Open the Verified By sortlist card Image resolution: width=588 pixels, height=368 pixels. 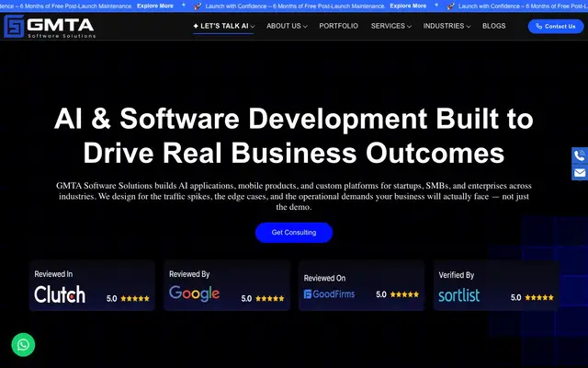pos(496,285)
